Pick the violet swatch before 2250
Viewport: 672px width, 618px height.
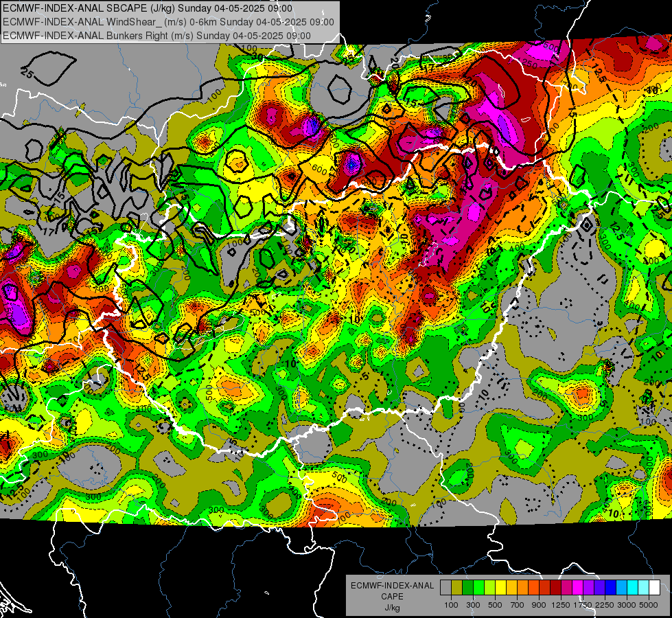point(599,588)
